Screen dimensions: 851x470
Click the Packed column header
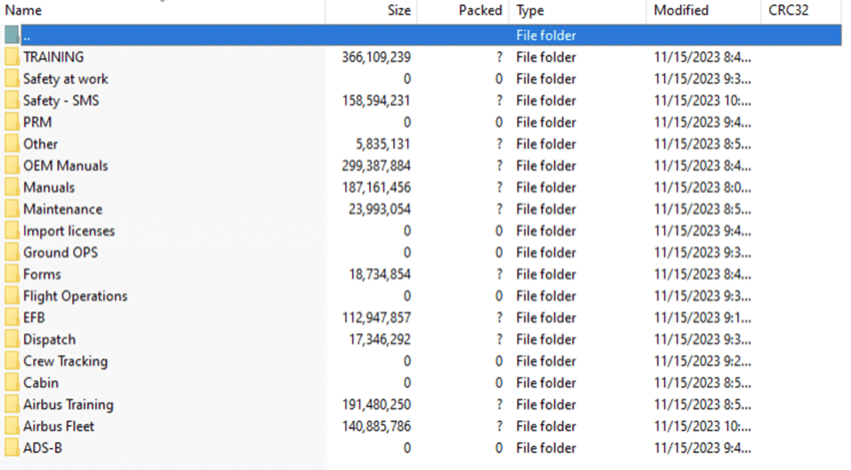480,10
